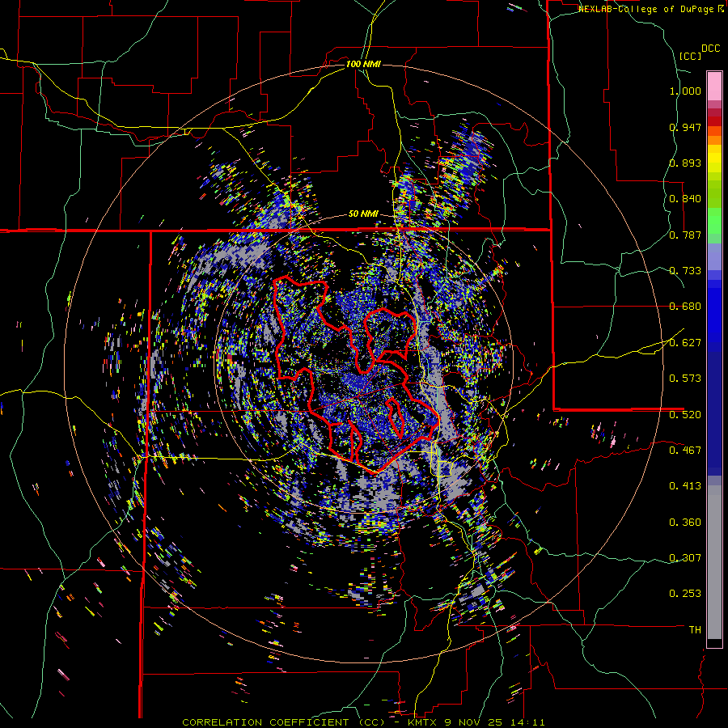Select the 0.627 scale value
Viewport: 728px width, 728px height.
pos(685,343)
